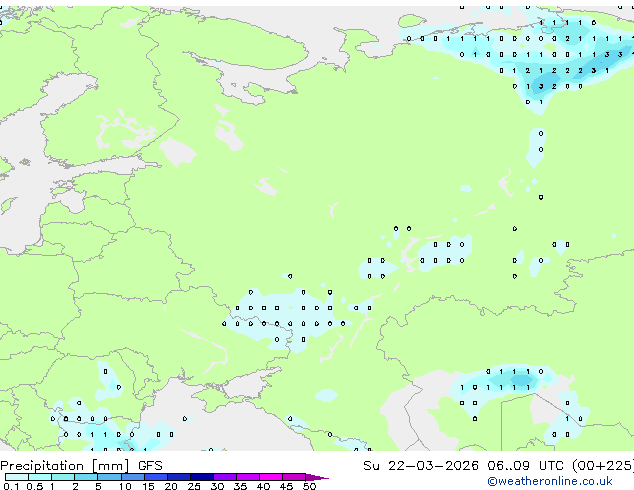The image size is (634, 490).
Task: Click the legend label '35'
Action: click(x=240, y=486)
